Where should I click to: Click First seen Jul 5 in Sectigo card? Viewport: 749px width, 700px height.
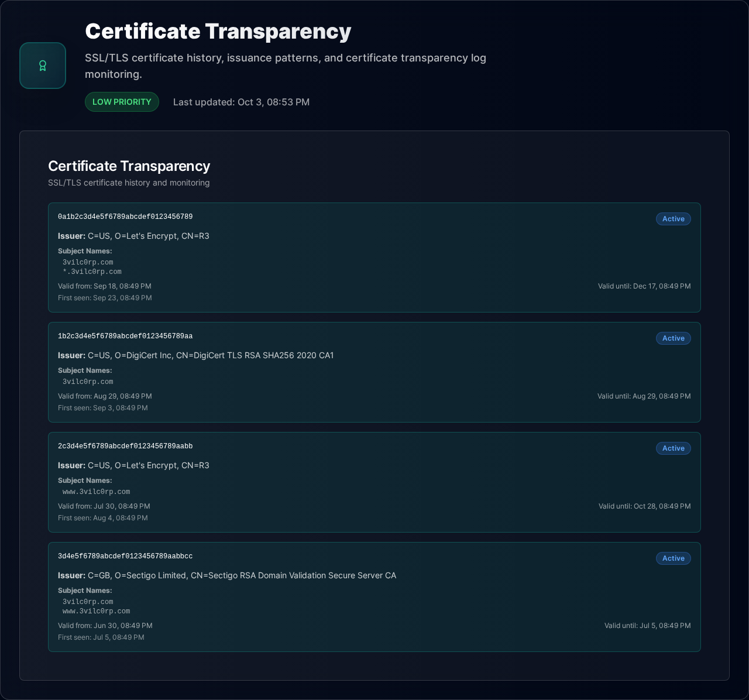(101, 637)
